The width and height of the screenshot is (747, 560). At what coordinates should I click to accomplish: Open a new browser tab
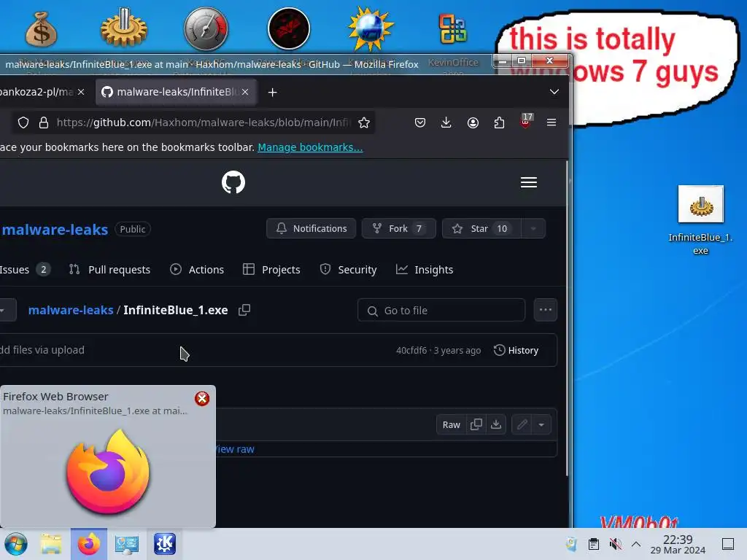tap(273, 92)
